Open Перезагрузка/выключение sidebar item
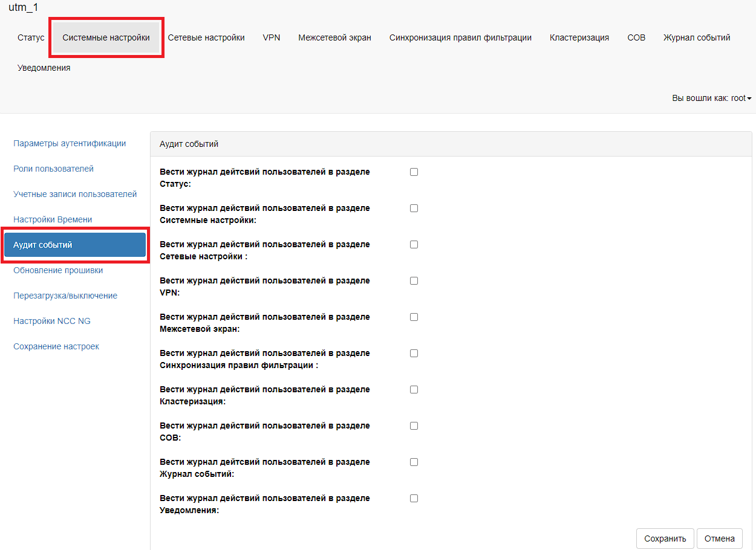Image resolution: width=756 pixels, height=550 pixels. click(65, 296)
